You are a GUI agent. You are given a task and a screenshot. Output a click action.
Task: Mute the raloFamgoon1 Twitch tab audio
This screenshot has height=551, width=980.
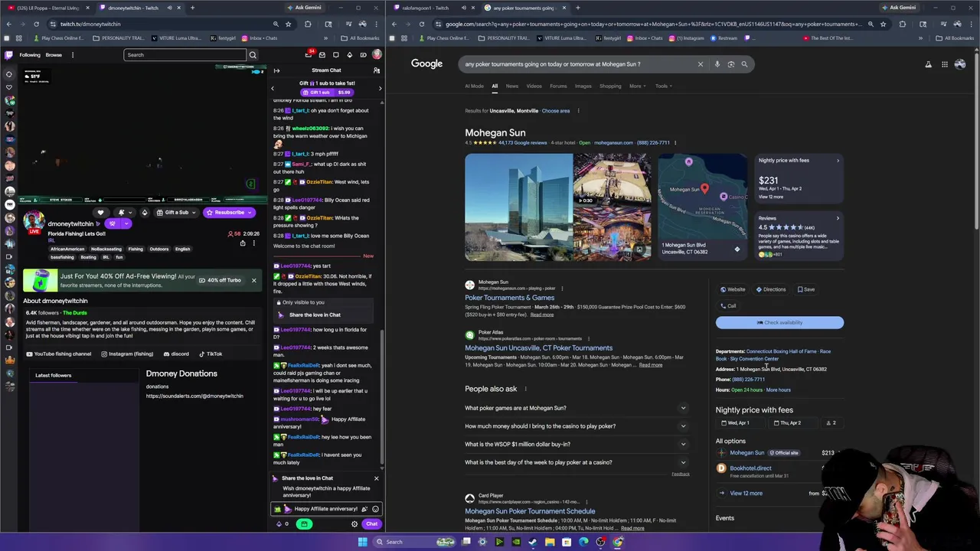pyautogui.click(x=463, y=8)
